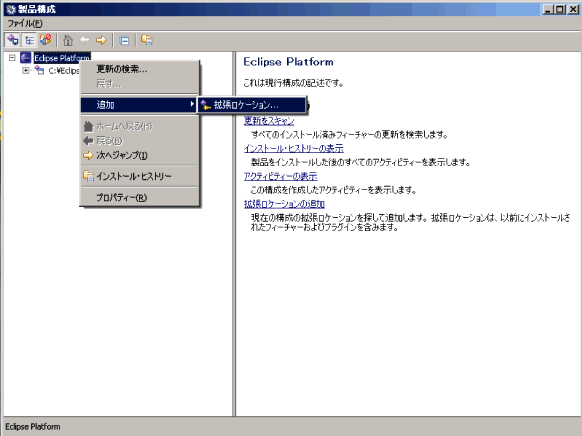Toggle the tree hierarchy view toolbar button
This screenshot has height=436, width=582.
(29, 40)
